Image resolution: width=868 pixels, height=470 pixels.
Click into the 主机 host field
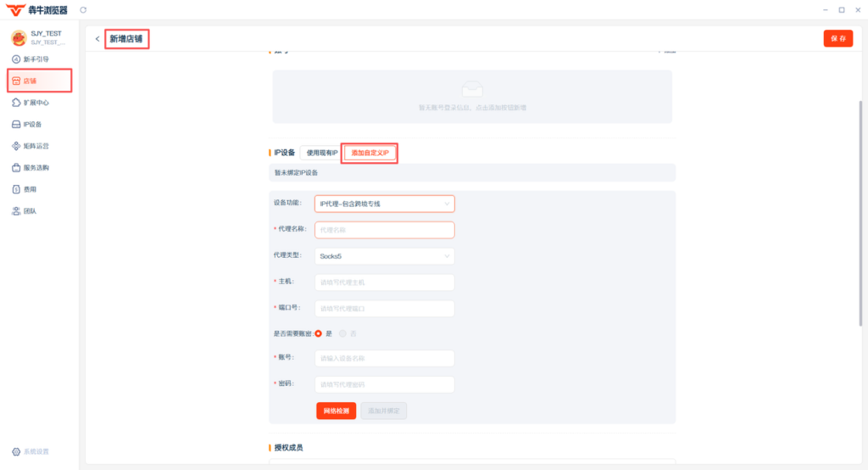(x=385, y=283)
